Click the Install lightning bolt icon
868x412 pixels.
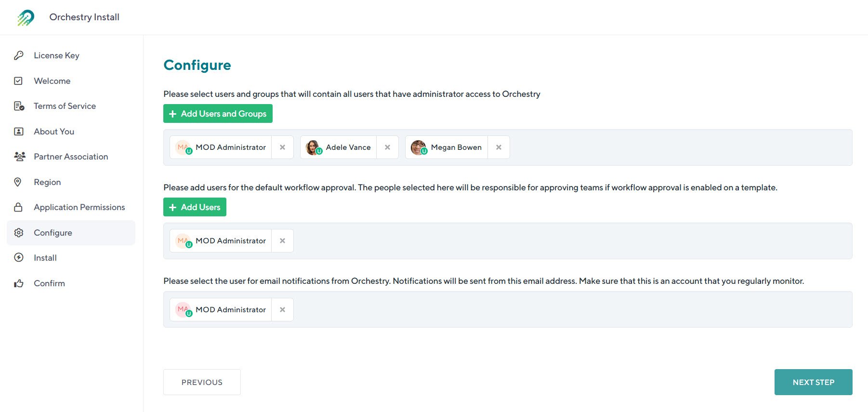coord(19,258)
